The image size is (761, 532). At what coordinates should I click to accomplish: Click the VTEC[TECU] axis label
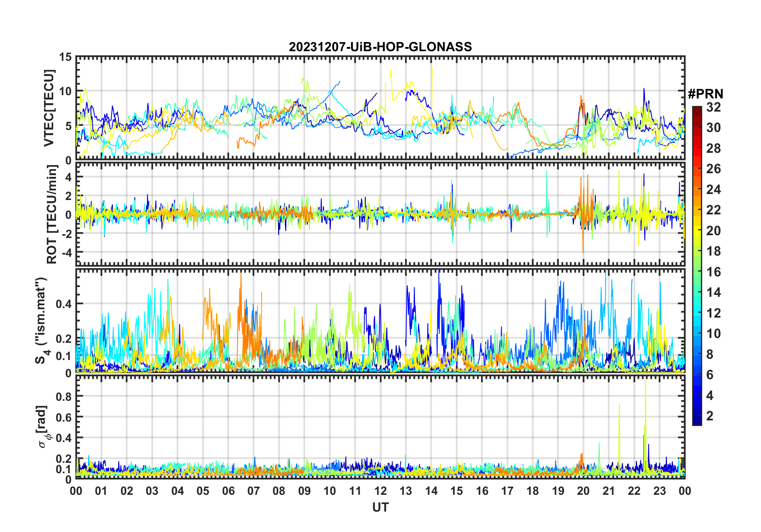(49, 108)
